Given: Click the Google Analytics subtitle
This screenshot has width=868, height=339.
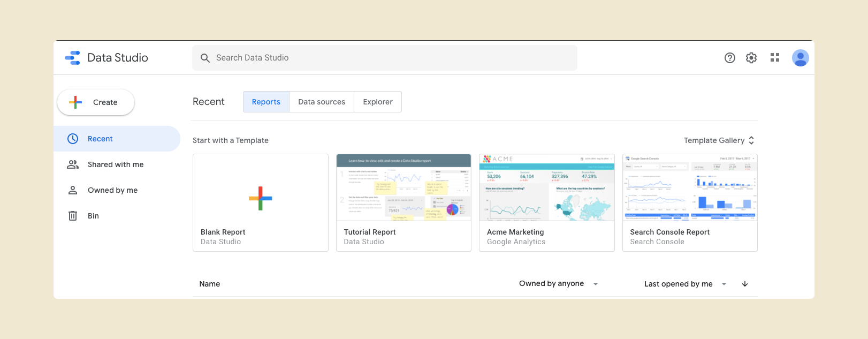Looking at the screenshot, I should coord(516,242).
